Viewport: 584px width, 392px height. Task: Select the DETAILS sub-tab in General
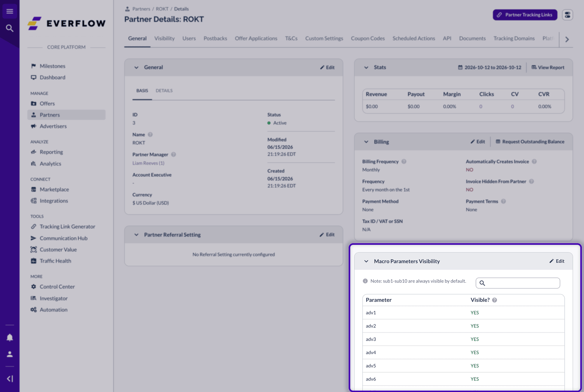(x=164, y=91)
